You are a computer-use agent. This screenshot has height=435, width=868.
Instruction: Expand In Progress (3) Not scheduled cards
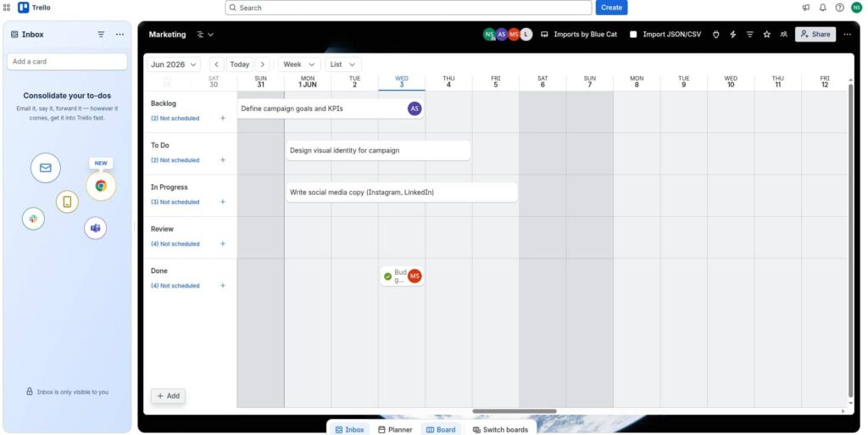[175, 203]
